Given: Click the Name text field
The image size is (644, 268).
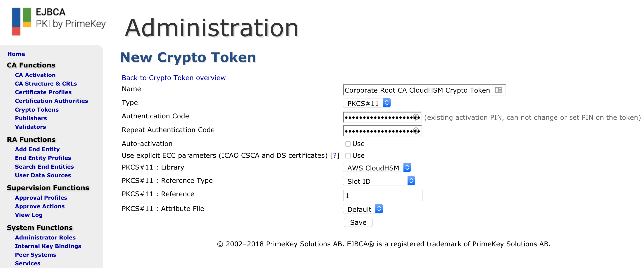Looking at the screenshot, I should [417, 90].
